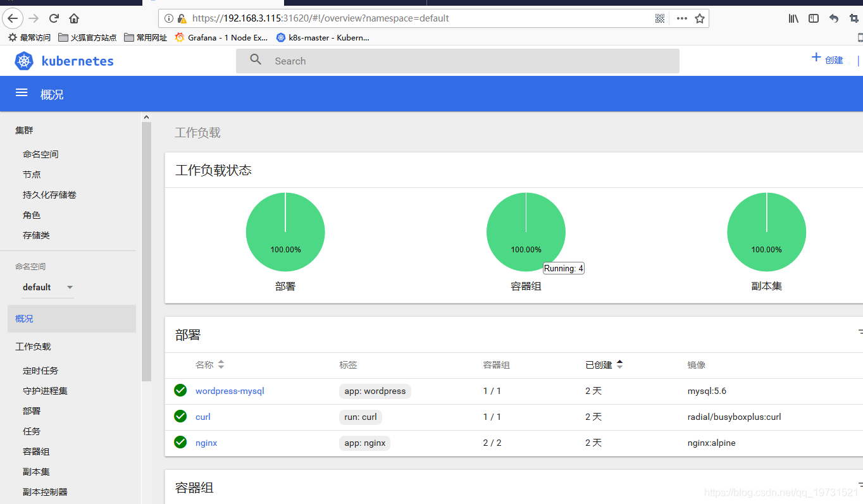The width and height of the screenshot is (863, 504).
Task: Go to the browser home page icon
Action: tap(74, 18)
